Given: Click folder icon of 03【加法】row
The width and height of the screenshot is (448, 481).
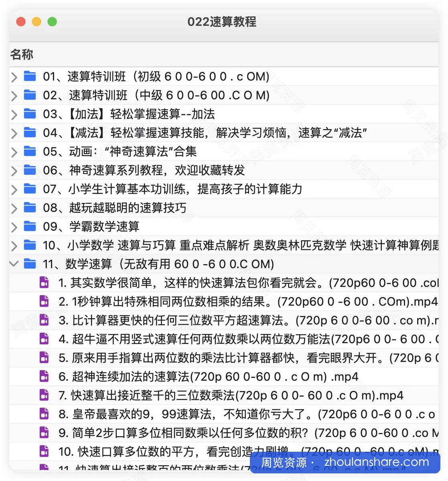Looking at the screenshot, I should coord(30,114).
